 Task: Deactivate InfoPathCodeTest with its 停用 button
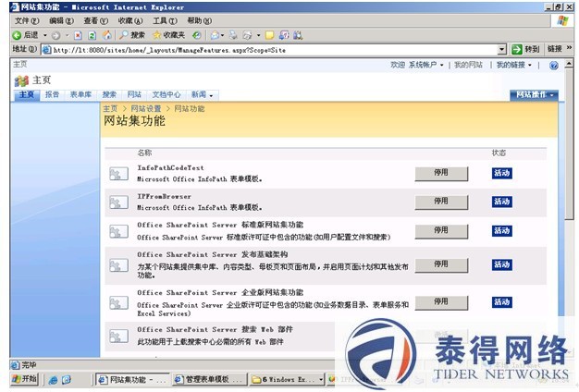tap(441, 174)
